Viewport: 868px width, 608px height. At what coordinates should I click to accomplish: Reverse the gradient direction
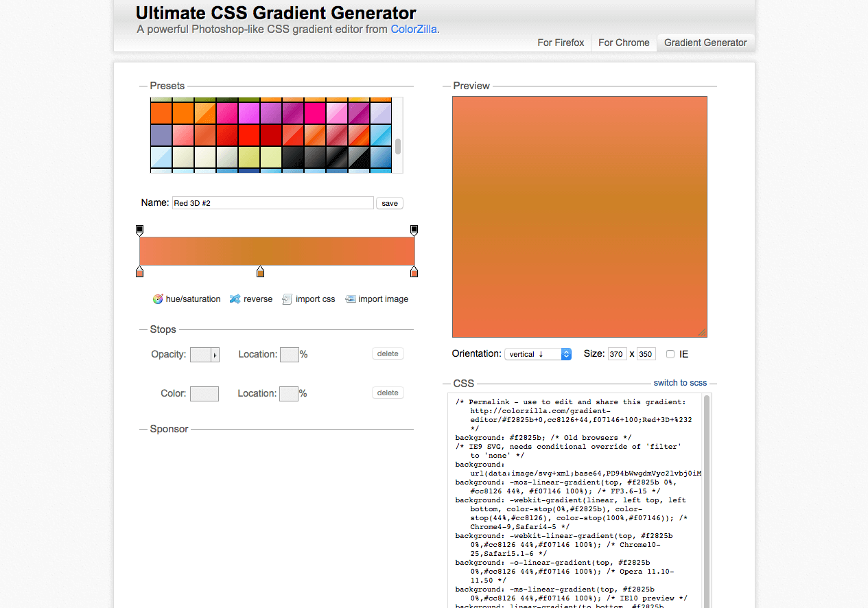[251, 299]
